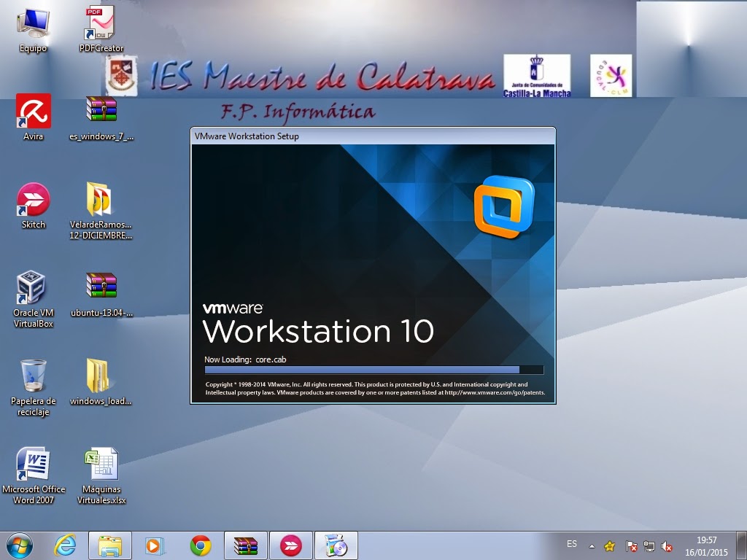This screenshot has height=560, width=747.
Task: Select the windows_load folder icon
Action: click(x=101, y=382)
